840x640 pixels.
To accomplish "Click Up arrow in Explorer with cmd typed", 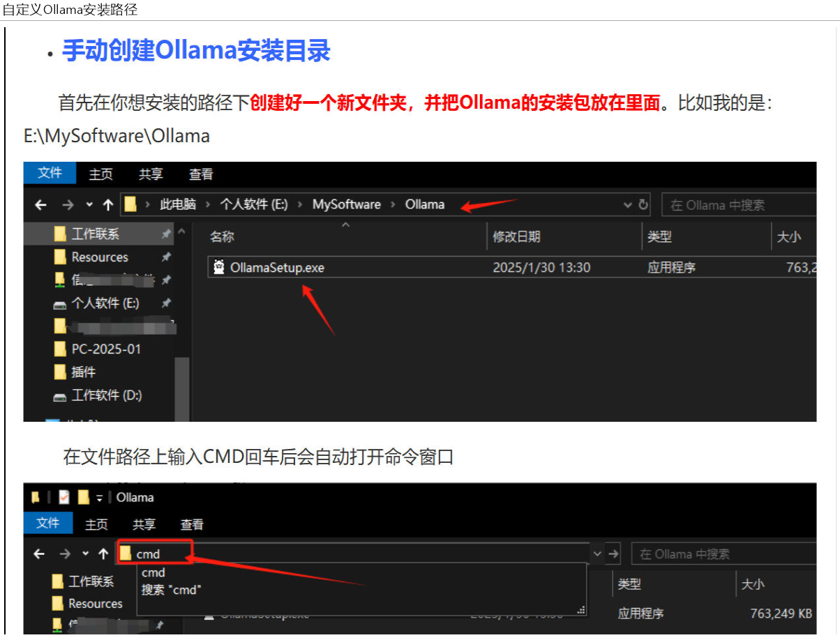I will [103, 554].
